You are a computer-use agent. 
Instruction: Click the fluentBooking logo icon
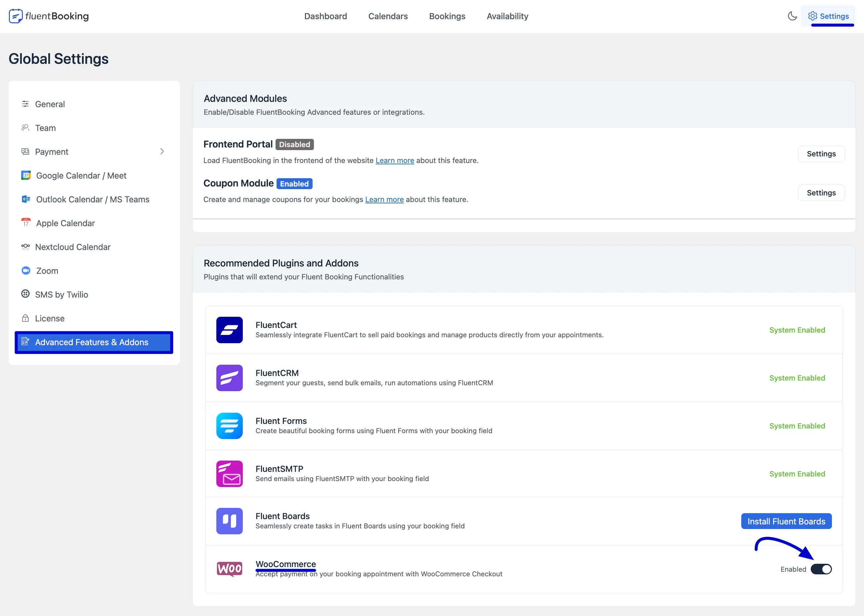(x=16, y=16)
